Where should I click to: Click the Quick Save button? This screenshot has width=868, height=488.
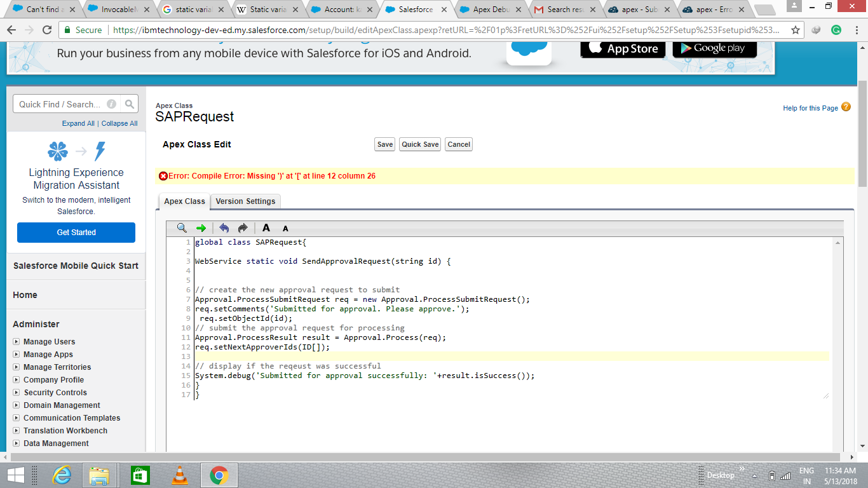[420, 144]
